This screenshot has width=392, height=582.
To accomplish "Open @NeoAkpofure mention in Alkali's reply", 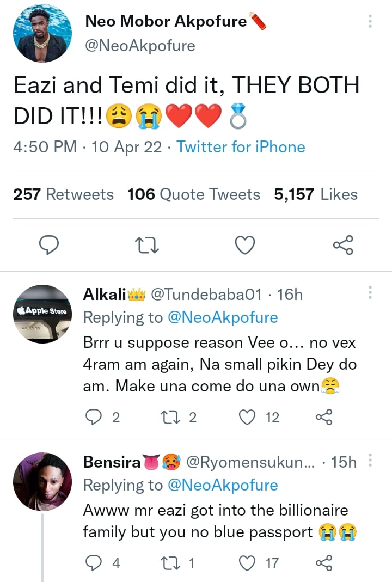I will (222, 317).
